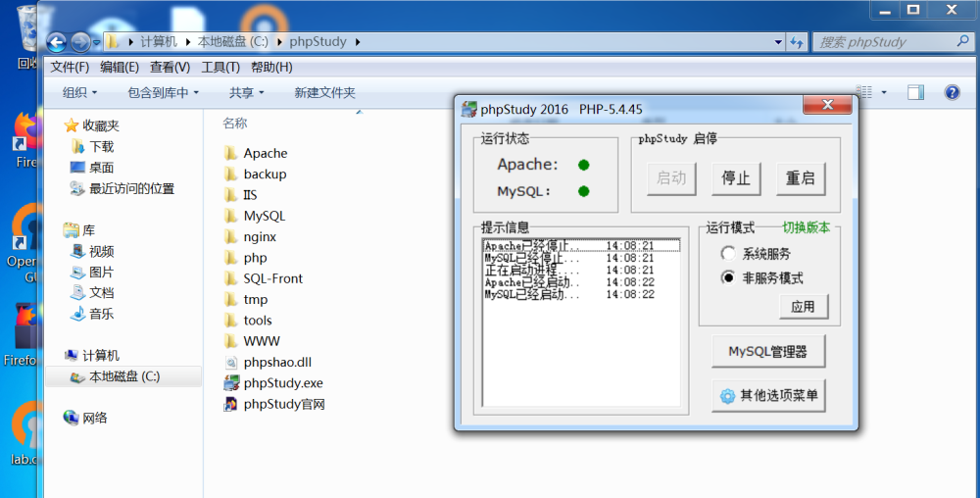Open the 文件(F) menu
Viewport: 980px width, 498px height.
(70, 67)
